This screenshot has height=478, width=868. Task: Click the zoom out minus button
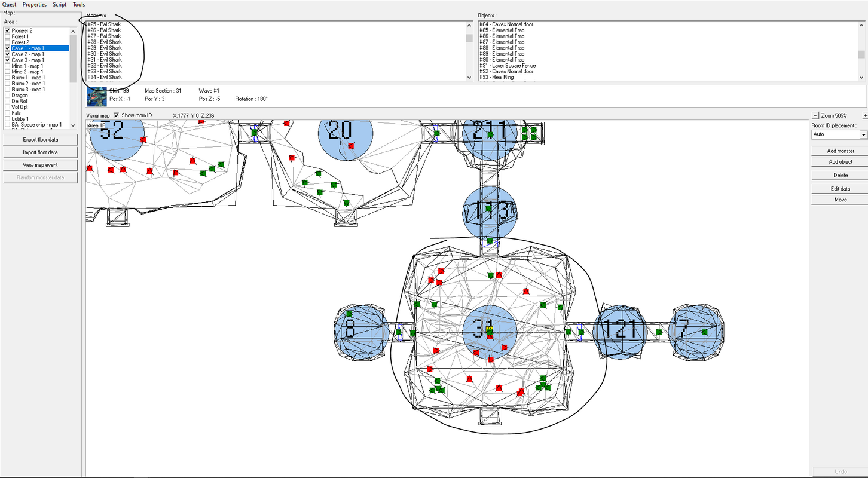(x=815, y=115)
